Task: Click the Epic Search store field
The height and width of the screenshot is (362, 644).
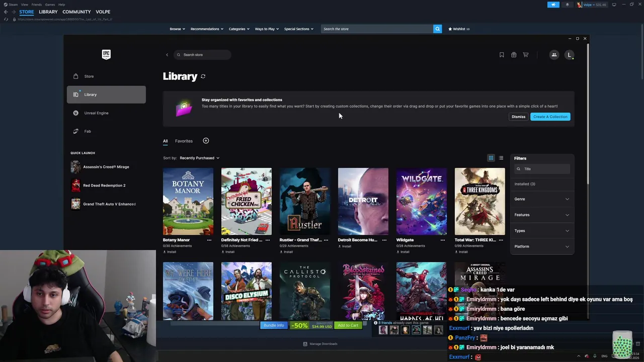Action: [x=203, y=55]
